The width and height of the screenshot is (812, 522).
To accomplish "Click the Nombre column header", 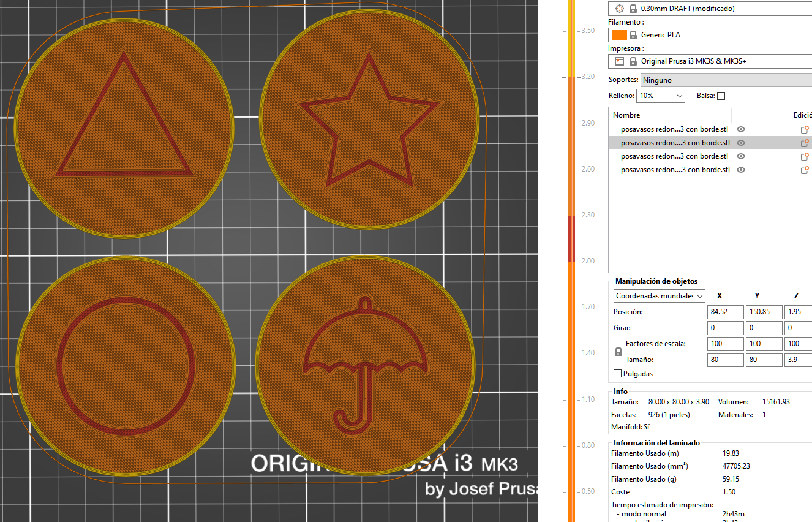I will (x=626, y=115).
